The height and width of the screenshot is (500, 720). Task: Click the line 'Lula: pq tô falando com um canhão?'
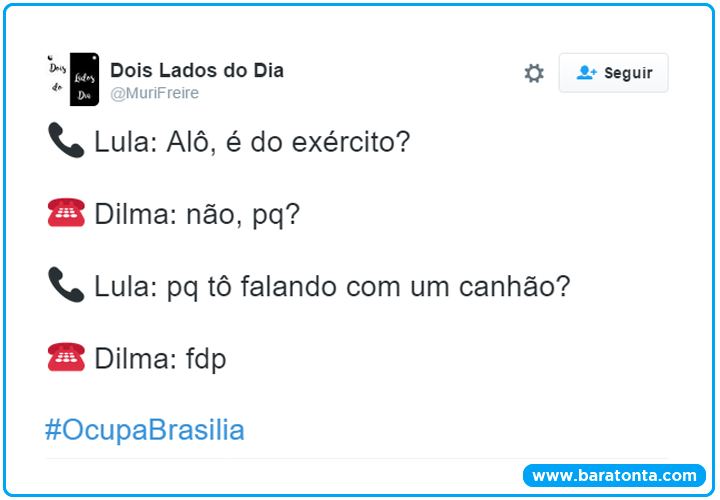(x=332, y=286)
